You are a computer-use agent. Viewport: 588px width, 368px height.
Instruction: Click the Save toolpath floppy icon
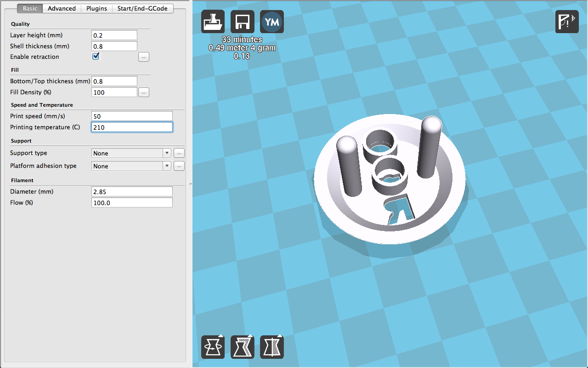(243, 22)
